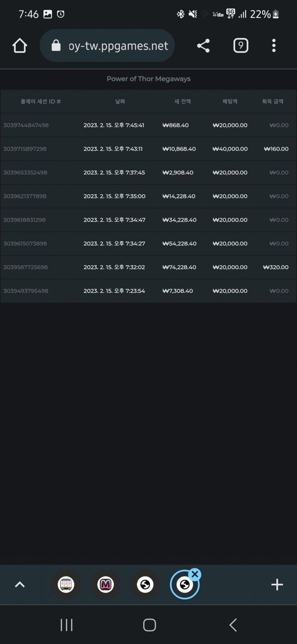Tap the browser home icon
The image size is (297, 644).
coord(20,45)
